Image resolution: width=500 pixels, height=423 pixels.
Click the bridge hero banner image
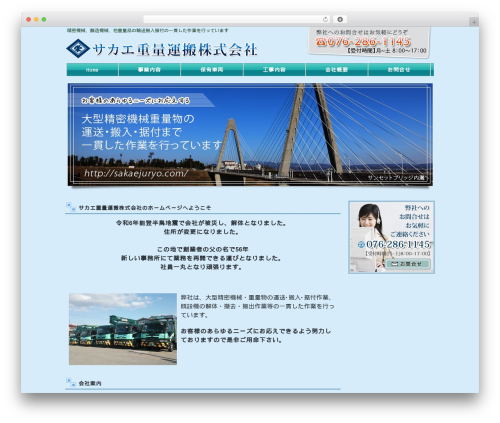(250, 134)
